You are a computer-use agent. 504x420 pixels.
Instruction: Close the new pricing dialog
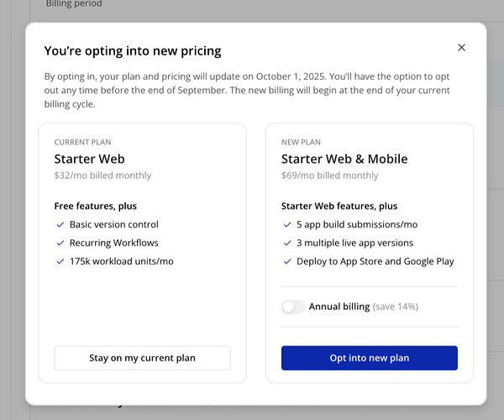[461, 48]
